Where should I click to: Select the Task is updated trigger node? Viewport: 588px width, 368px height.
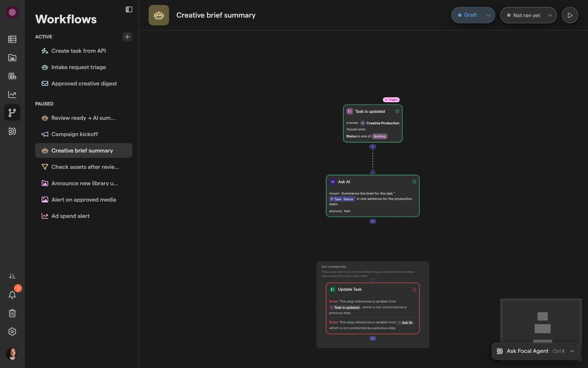(x=373, y=123)
